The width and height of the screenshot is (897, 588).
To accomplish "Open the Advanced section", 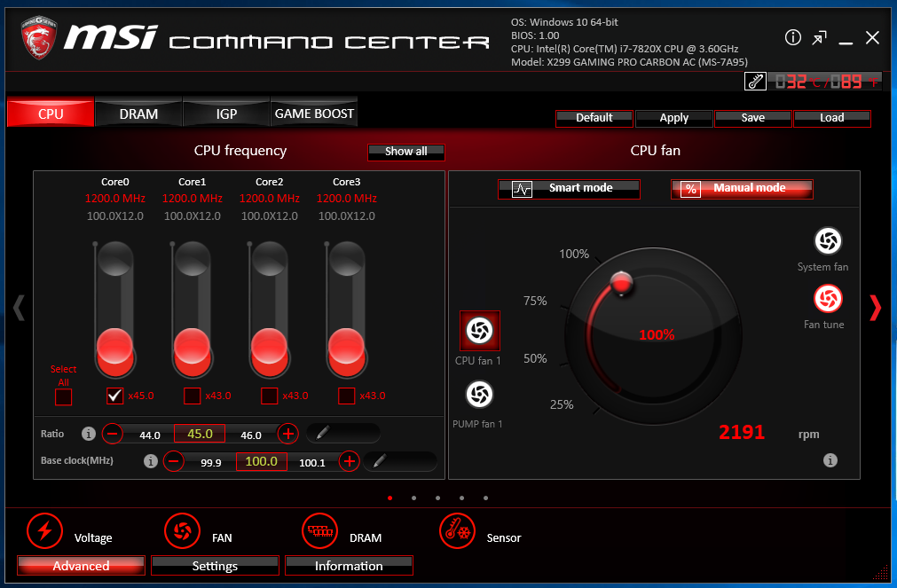I will [81, 566].
